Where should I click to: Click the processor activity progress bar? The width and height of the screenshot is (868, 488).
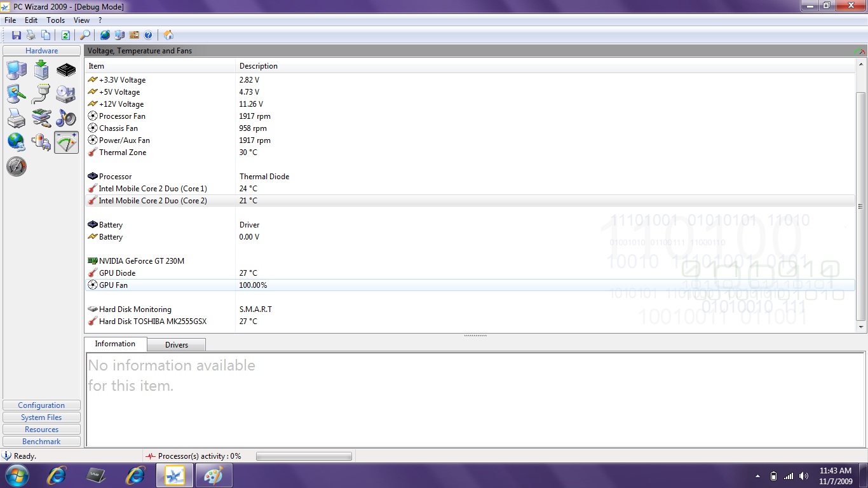tap(304, 456)
